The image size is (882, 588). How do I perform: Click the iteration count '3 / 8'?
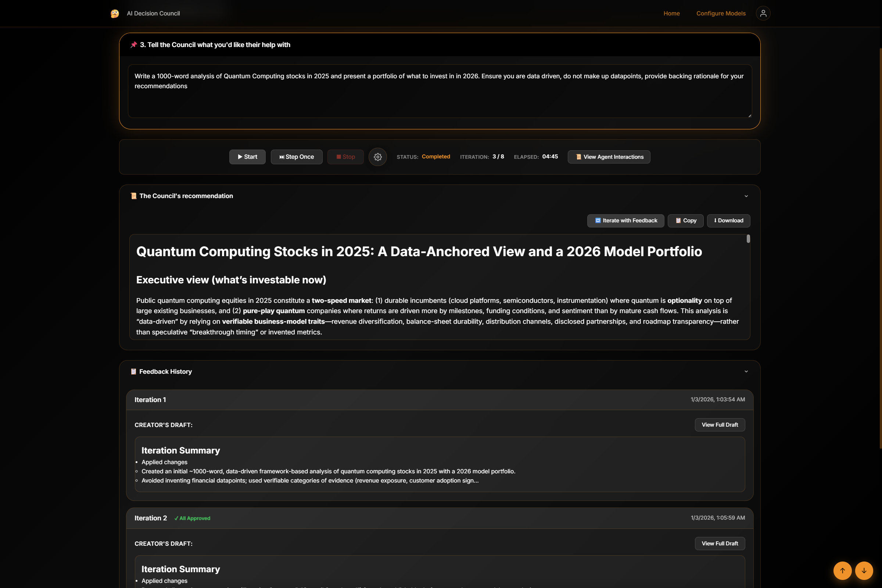(x=498, y=157)
